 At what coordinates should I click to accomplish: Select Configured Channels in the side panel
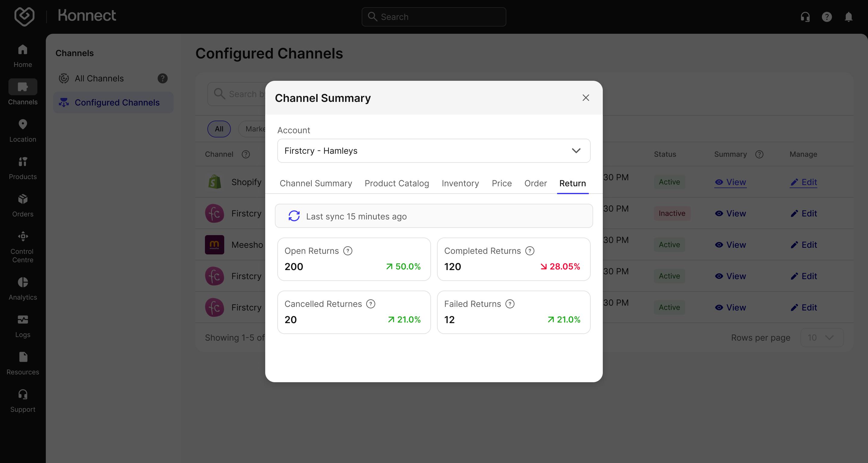[113, 102]
